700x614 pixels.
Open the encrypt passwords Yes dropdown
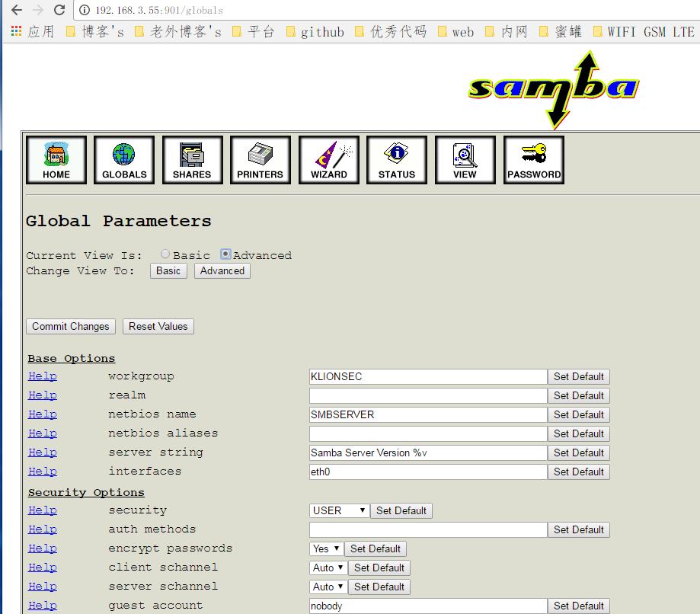[326, 548]
